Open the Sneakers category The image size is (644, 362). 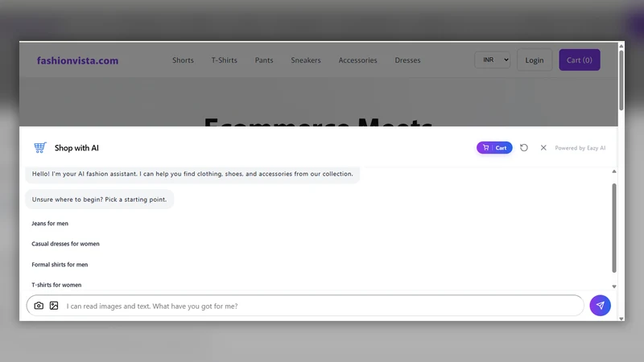306,60
